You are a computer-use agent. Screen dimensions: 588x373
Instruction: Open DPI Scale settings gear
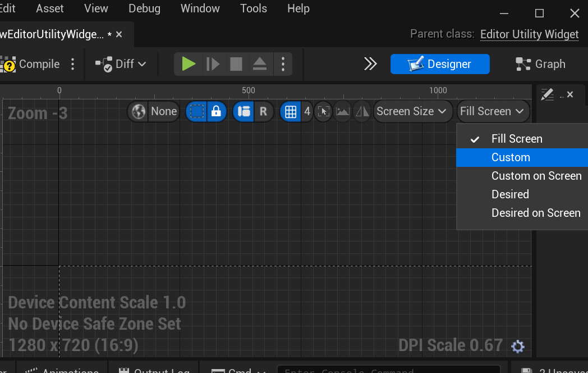(518, 347)
